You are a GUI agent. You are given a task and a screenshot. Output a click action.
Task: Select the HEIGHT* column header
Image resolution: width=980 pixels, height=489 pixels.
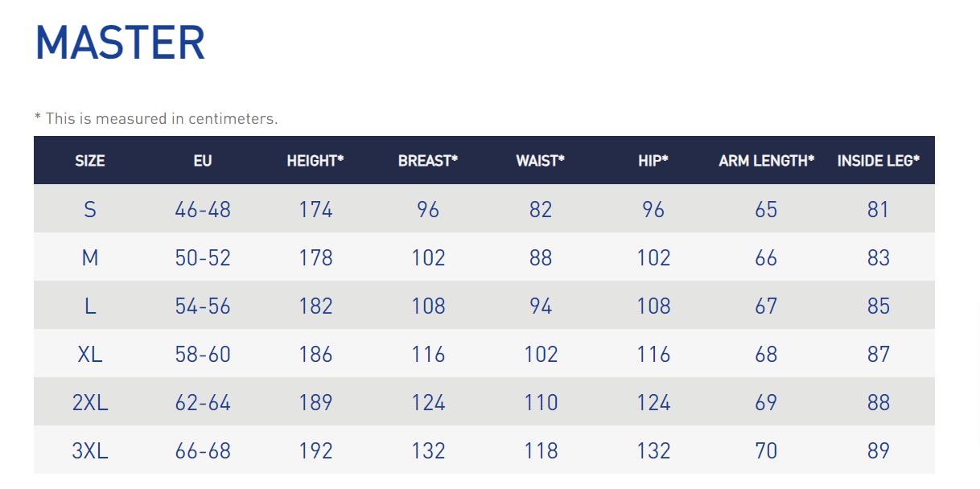315,161
